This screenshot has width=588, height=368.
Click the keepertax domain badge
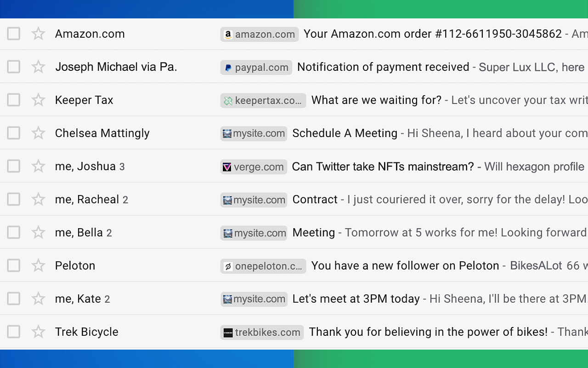tap(263, 100)
